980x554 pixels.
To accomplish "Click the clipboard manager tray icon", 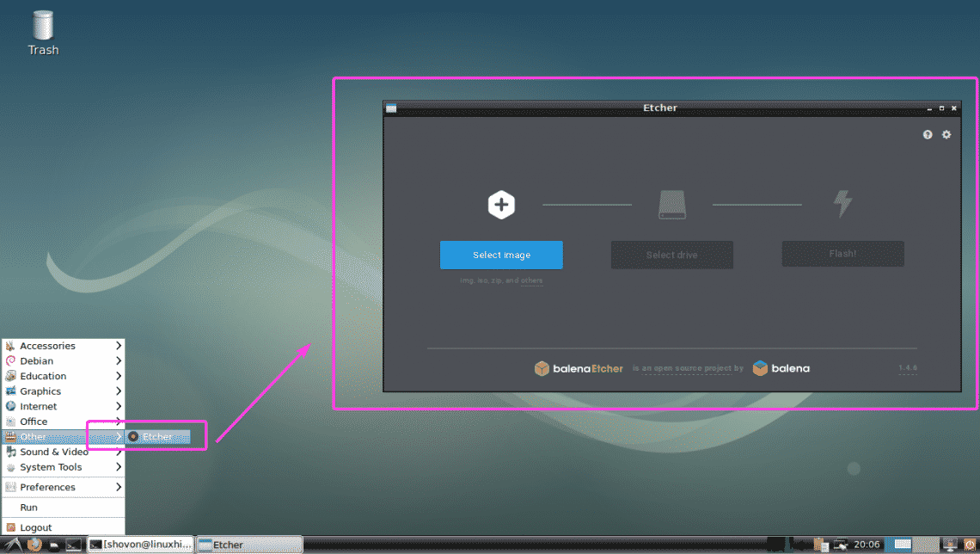I will pyautogui.click(x=821, y=545).
